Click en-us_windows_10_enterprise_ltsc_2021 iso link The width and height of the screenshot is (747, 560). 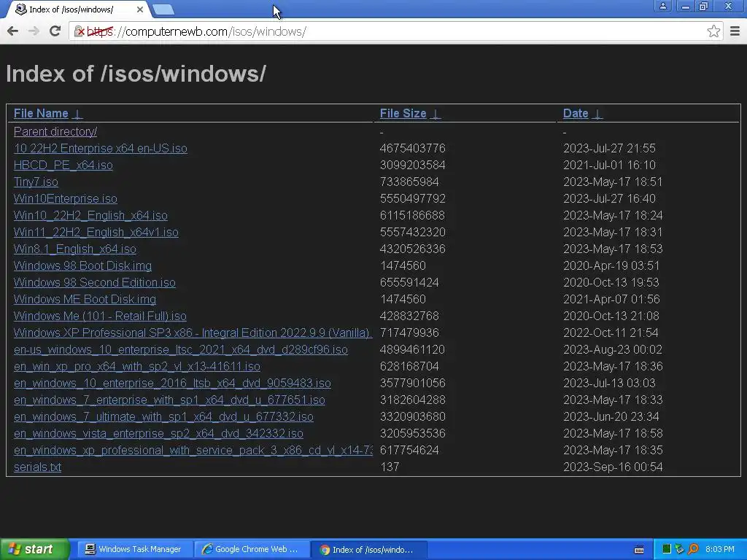tap(181, 349)
